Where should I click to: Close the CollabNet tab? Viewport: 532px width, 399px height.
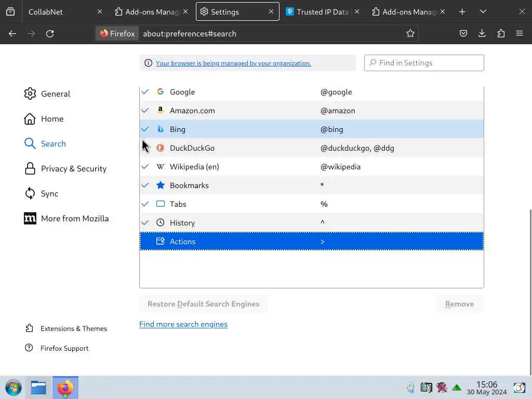[100, 12]
